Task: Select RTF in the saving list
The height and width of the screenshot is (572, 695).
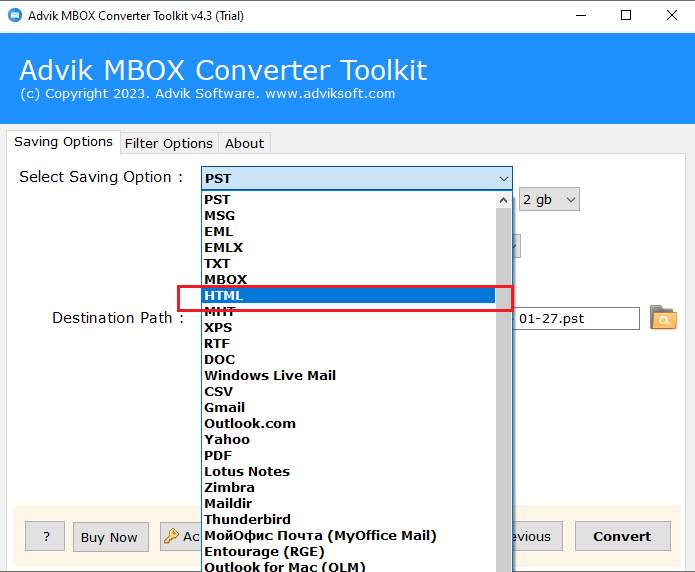Action: [x=349, y=344]
